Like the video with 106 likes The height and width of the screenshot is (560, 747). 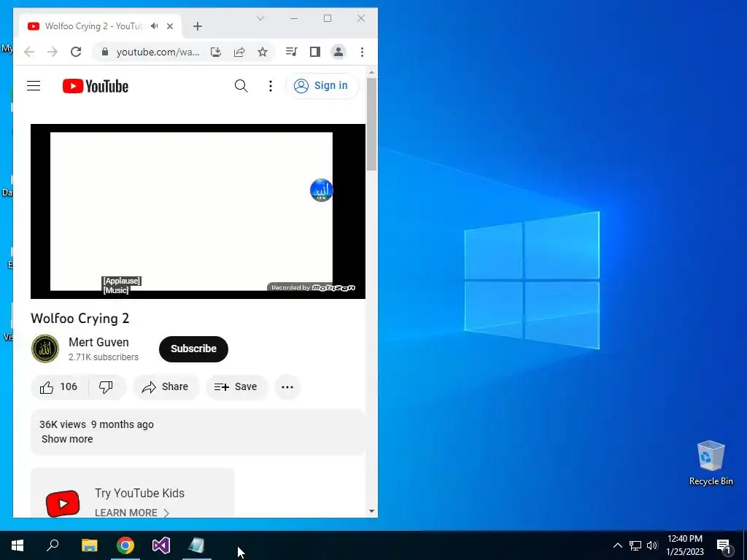(59, 386)
